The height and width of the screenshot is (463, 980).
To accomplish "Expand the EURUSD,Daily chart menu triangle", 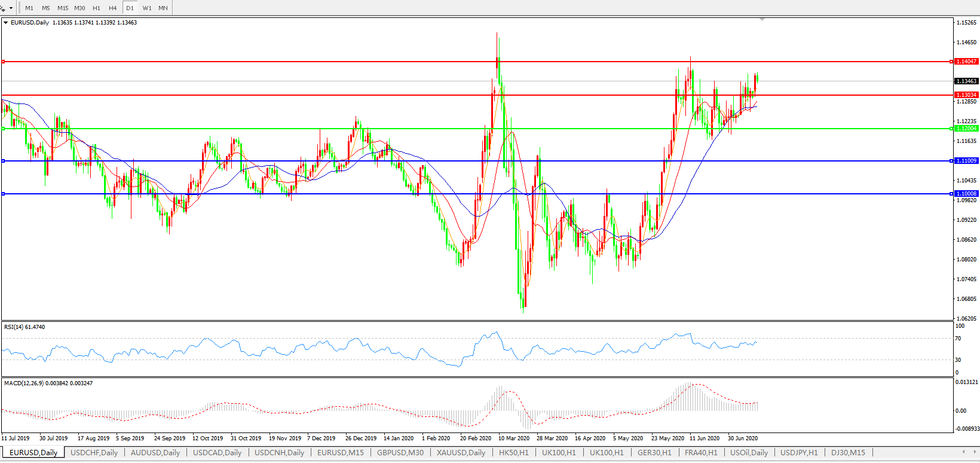I will point(6,23).
